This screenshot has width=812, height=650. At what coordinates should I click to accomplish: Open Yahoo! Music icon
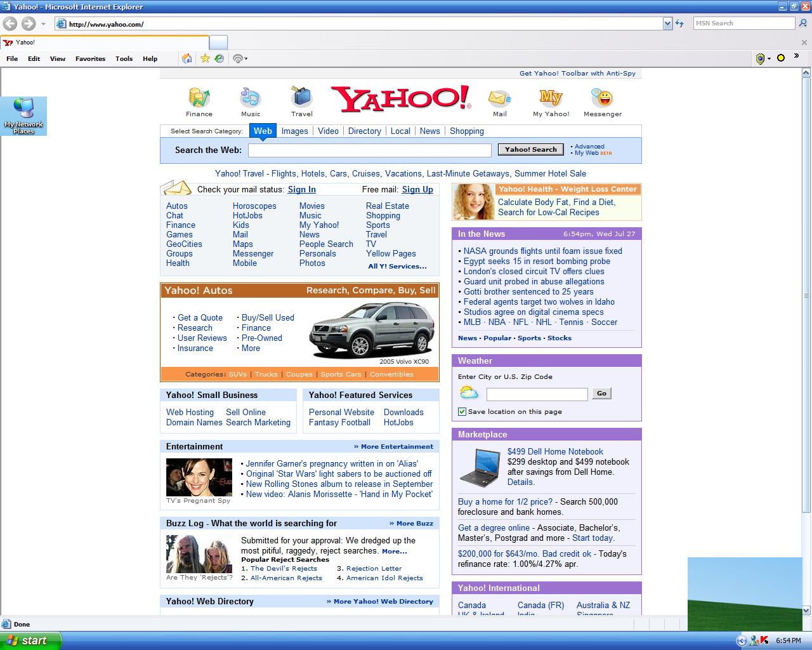251,98
